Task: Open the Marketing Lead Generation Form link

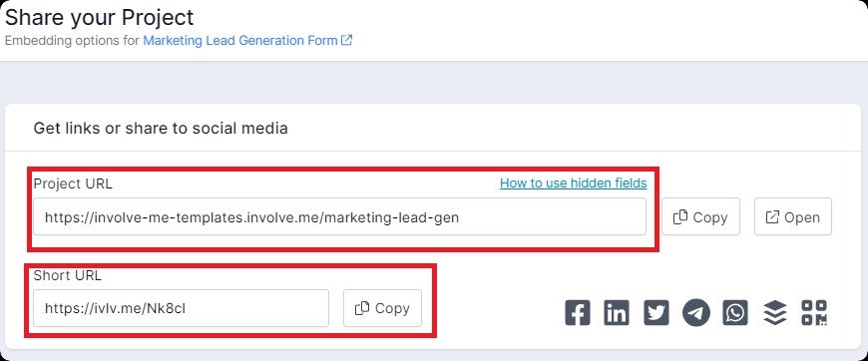Action: [240, 41]
